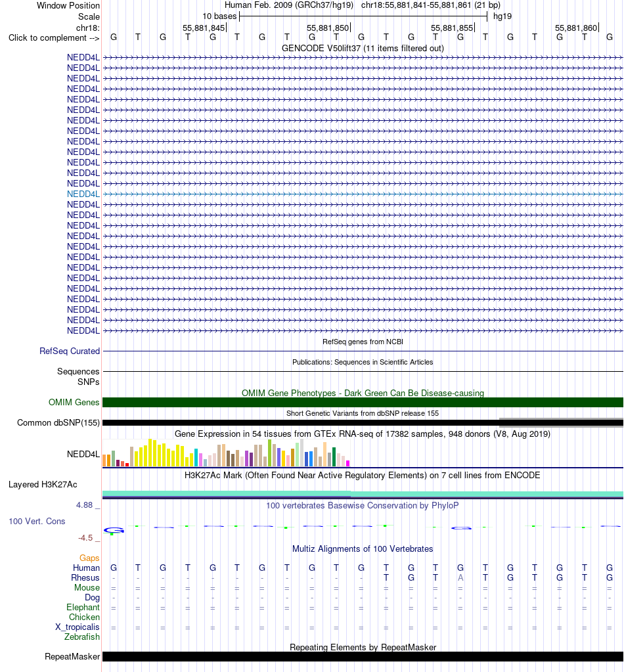Click the orange Gaps label
The image size is (624, 672).
pyautogui.click(x=89, y=558)
